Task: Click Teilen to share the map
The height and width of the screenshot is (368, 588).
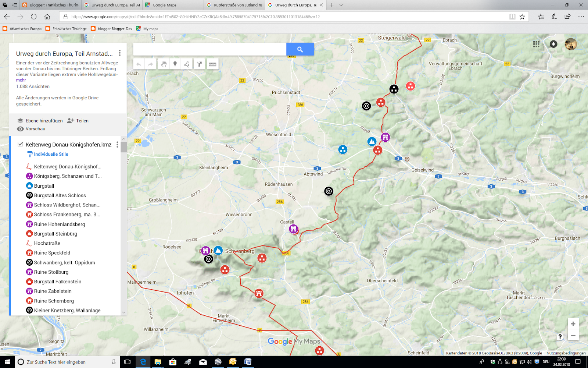Action: pyautogui.click(x=78, y=121)
